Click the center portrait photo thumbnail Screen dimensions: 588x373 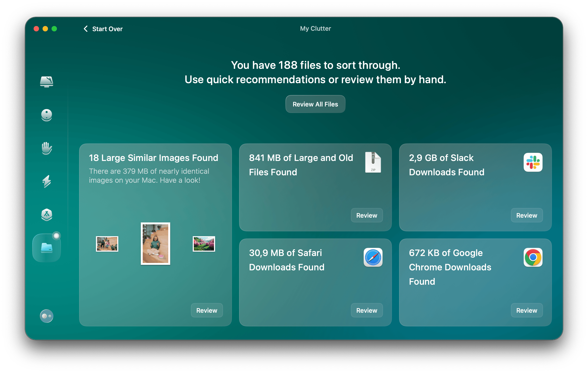click(155, 243)
